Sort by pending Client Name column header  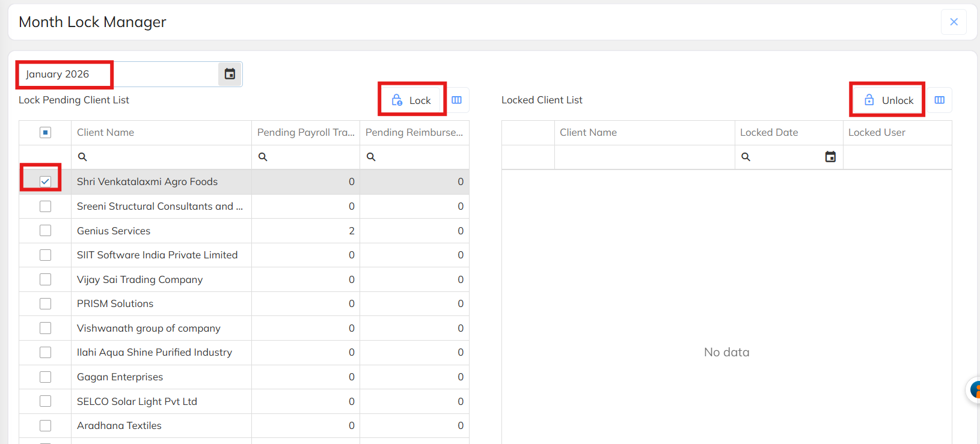(x=106, y=133)
